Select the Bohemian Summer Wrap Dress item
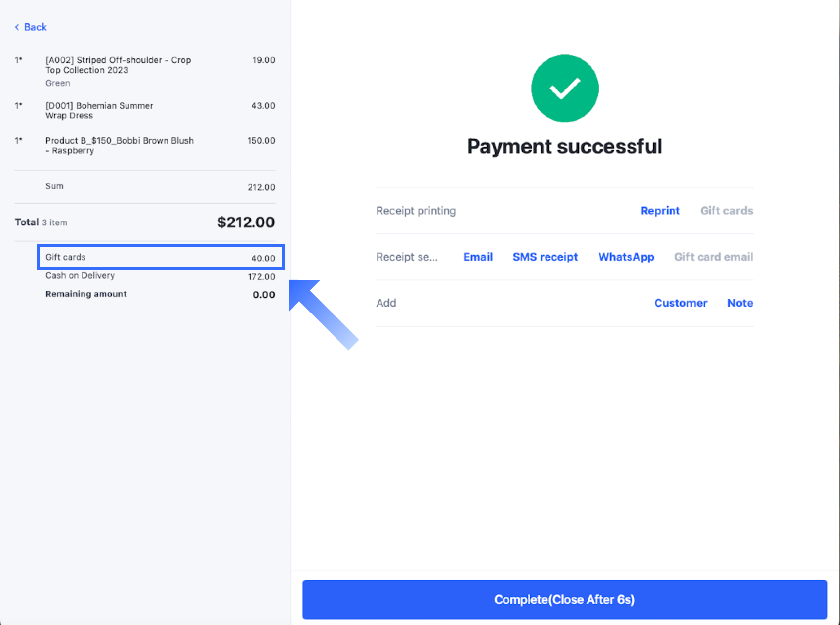The width and height of the screenshot is (840, 625). coord(99,111)
